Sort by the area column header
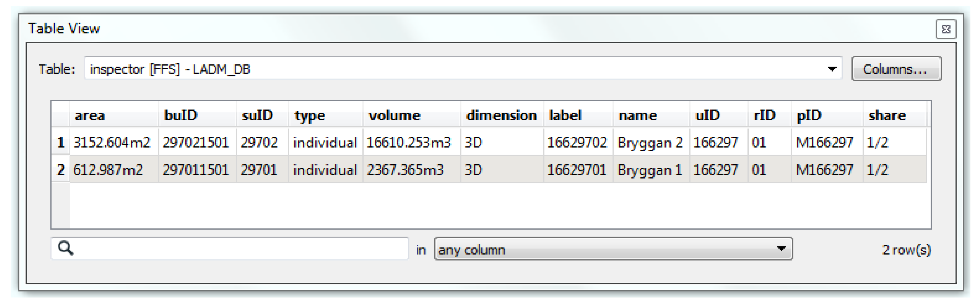Viewport: 980px width, 305px height. tap(114, 115)
